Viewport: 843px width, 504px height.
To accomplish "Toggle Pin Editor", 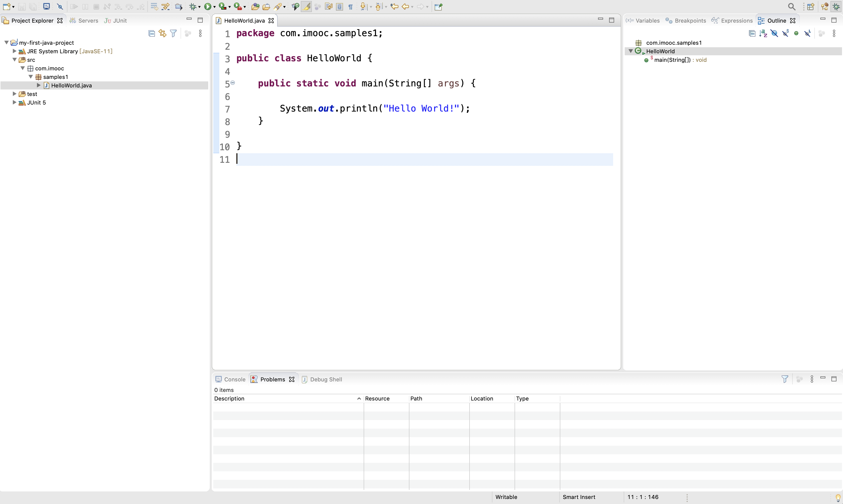I will point(439,7).
